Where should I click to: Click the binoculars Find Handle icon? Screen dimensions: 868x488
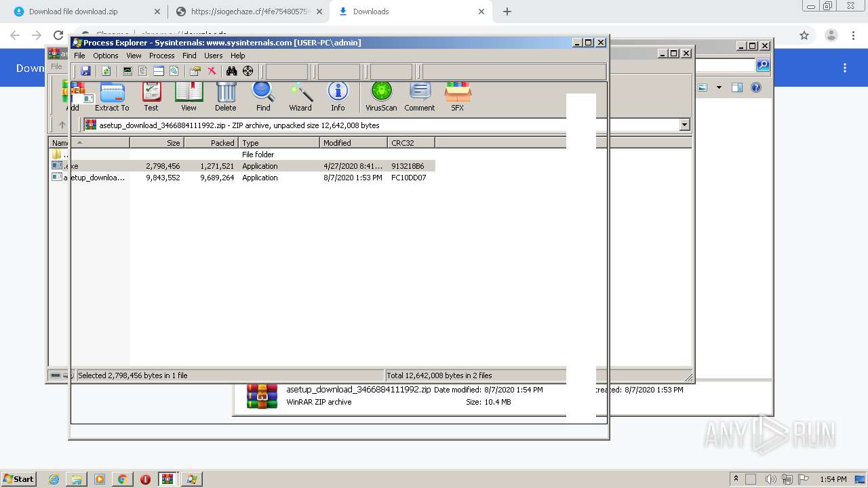click(x=231, y=70)
